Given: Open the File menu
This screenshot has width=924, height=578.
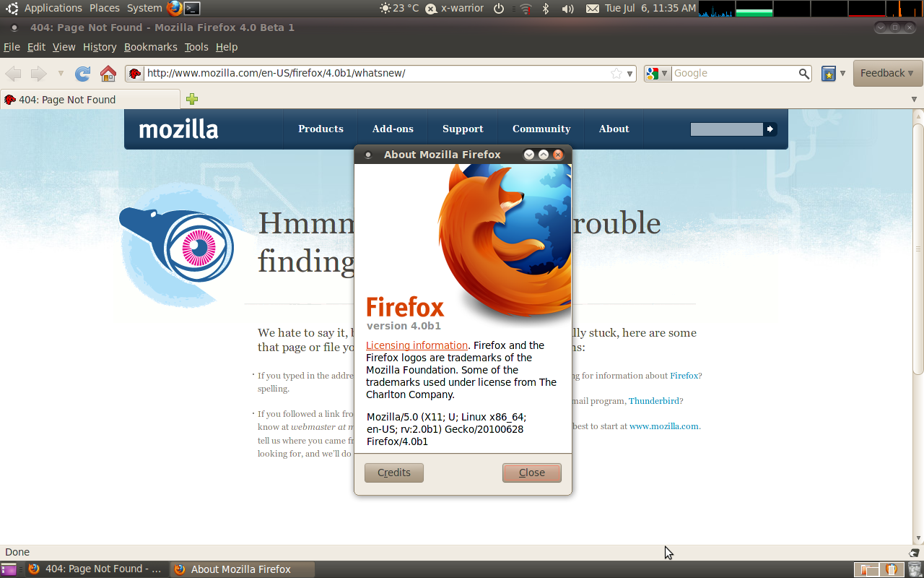Looking at the screenshot, I should [12, 47].
